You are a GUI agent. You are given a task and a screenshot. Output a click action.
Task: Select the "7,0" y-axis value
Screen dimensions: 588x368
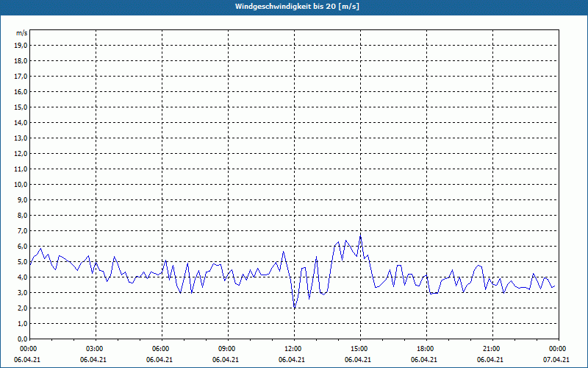pyautogui.click(x=23, y=231)
